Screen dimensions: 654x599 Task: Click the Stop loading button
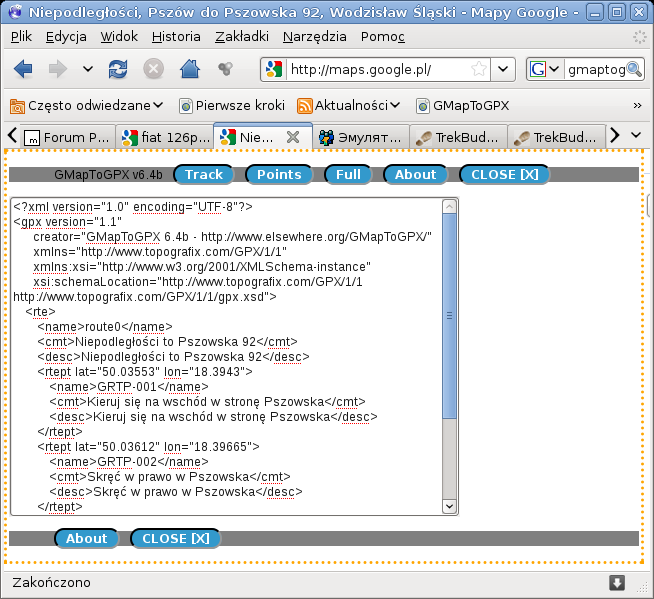click(153, 69)
